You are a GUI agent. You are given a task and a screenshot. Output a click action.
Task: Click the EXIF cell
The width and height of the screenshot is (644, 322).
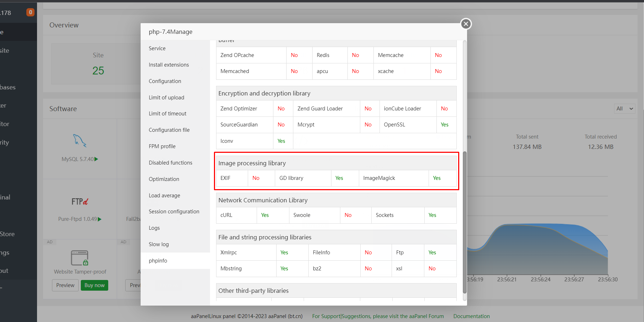232,178
